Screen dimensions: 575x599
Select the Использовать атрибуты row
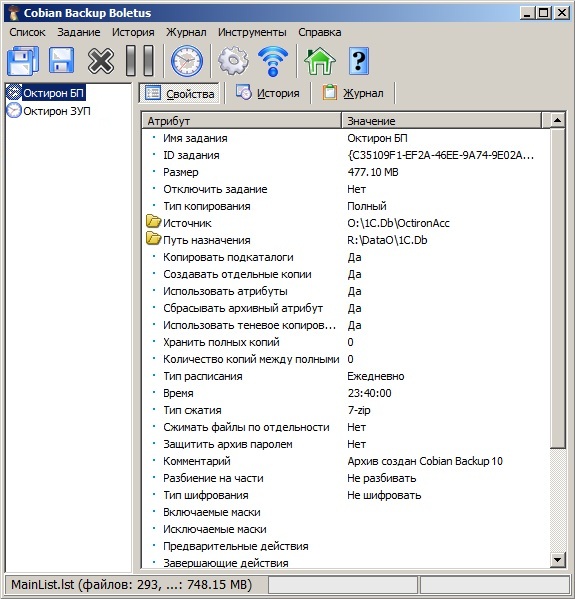pos(346,291)
